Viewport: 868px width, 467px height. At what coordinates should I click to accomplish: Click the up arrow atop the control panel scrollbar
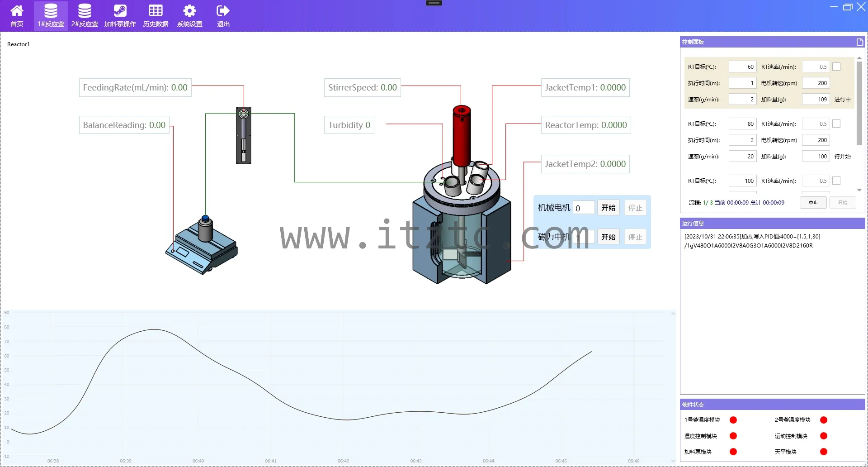pos(859,58)
